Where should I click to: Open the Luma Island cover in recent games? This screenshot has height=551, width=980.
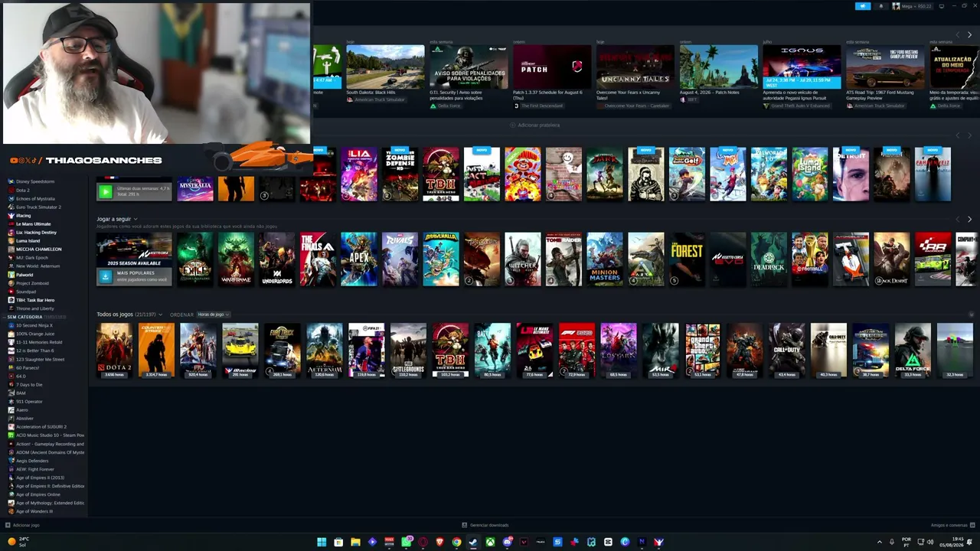coord(809,174)
